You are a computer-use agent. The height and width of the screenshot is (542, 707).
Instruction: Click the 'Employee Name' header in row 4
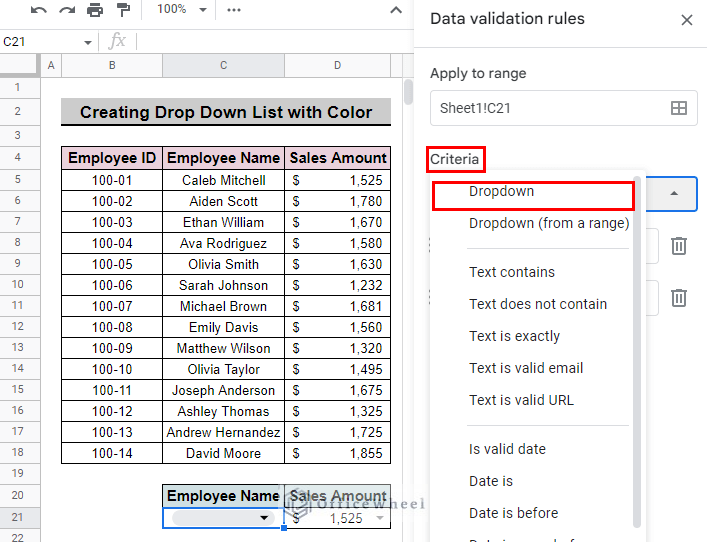click(x=223, y=158)
